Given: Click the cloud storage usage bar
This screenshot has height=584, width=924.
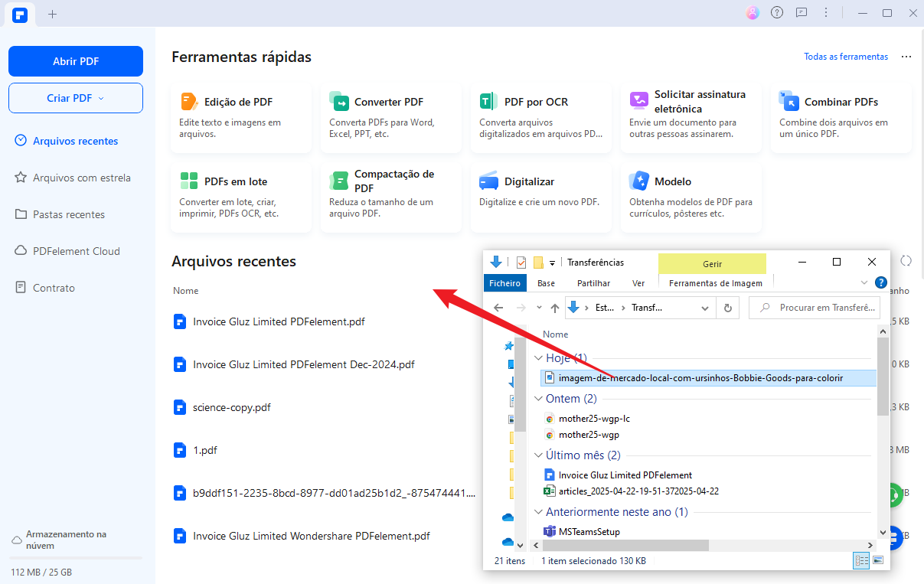Looking at the screenshot, I should (x=77, y=559).
